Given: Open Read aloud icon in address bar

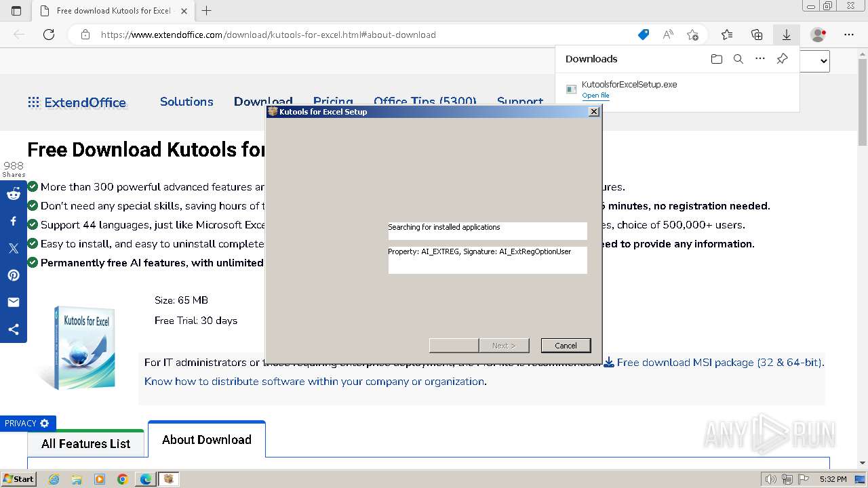Looking at the screenshot, I should (x=668, y=35).
